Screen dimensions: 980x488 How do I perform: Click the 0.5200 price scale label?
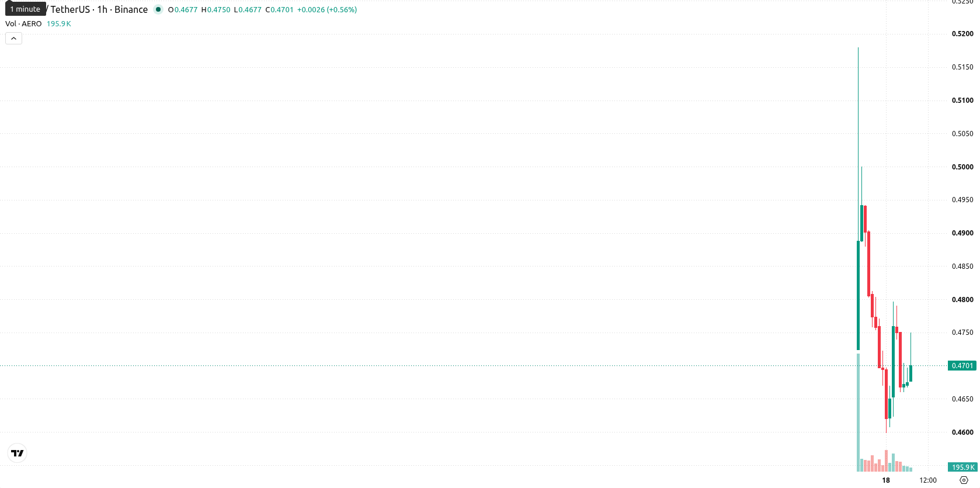coord(962,34)
